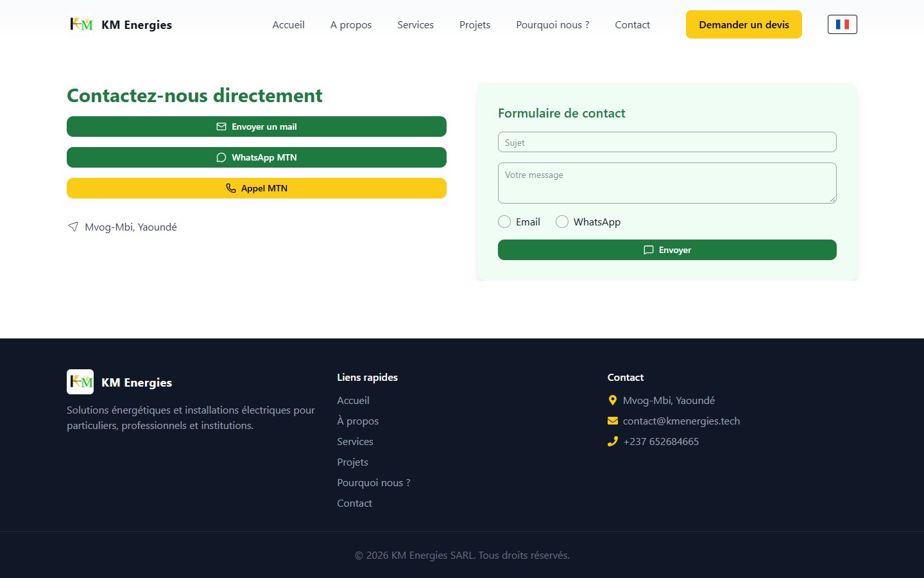Image resolution: width=924 pixels, height=578 pixels.
Task: Click the copyright KM Energies SARL text
Action: point(462,555)
